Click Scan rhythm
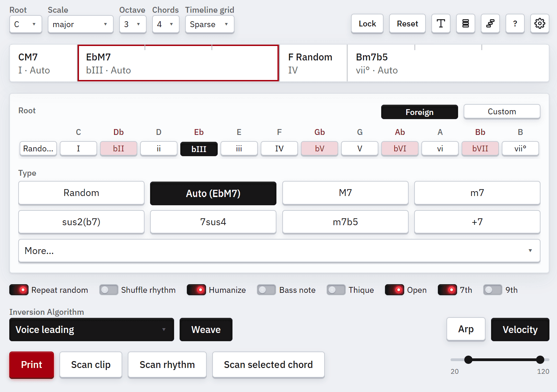Viewport: 557px width, 392px height. tap(167, 365)
